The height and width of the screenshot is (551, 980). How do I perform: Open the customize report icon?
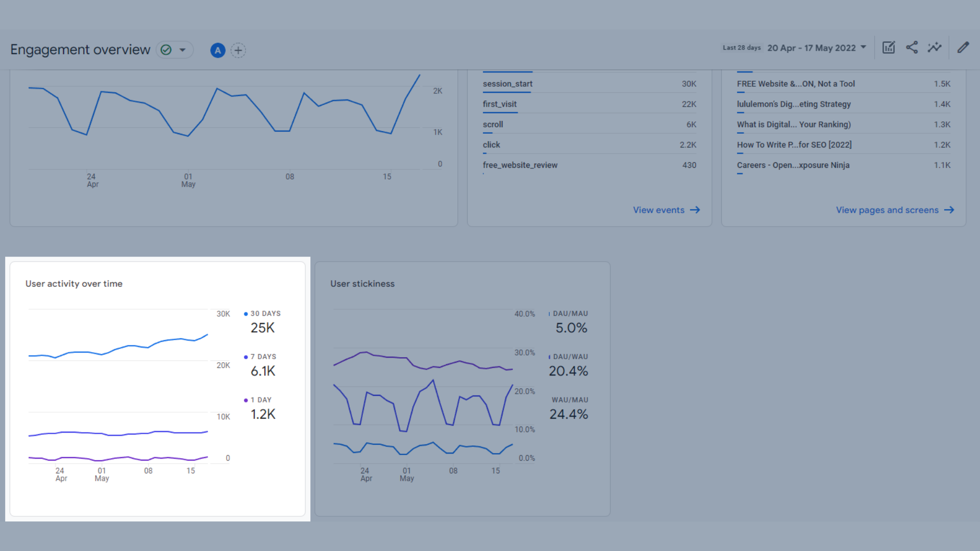(889, 48)
